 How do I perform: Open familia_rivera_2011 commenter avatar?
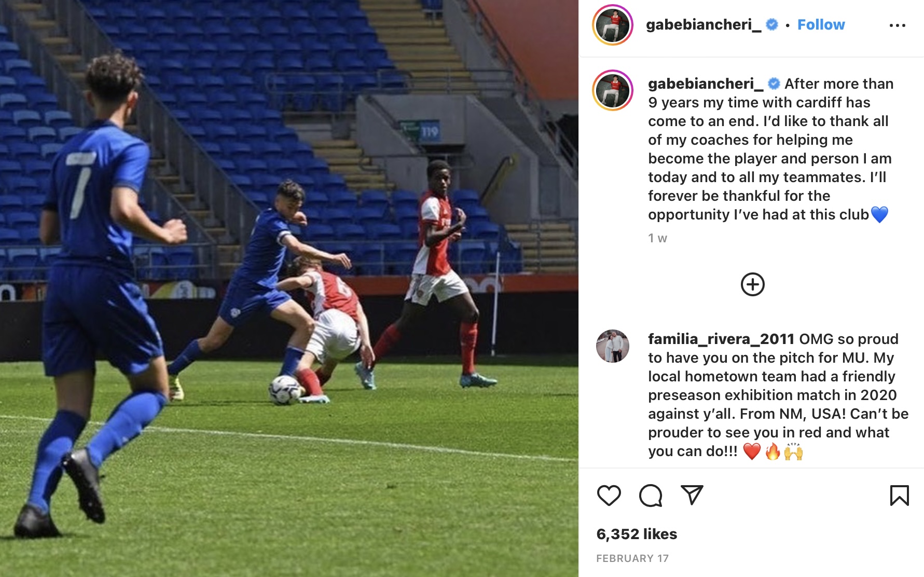click(x=613, y=346)
